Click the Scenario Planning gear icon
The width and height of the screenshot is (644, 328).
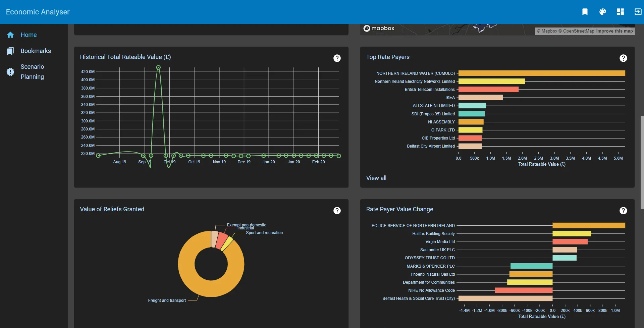[x=10, y=72]
